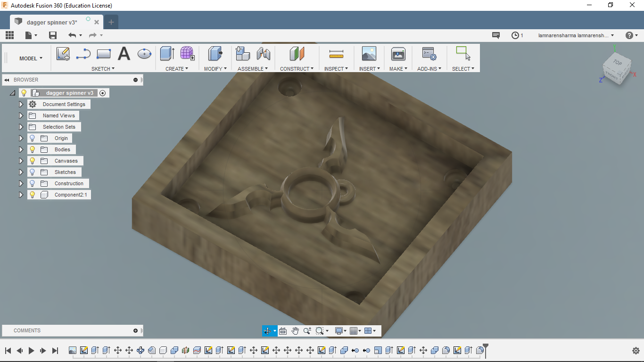Expand the Named Views tree node

pos(21,115)
